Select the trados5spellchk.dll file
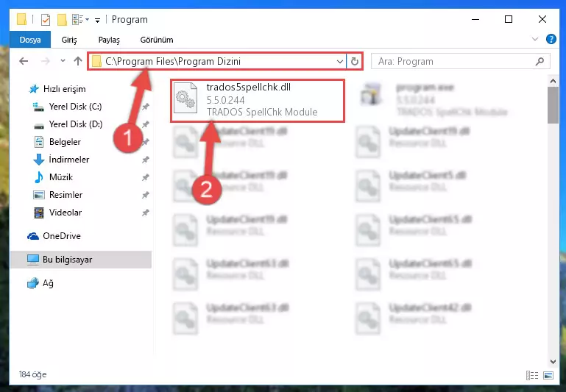Viewport: 566px width, 392px height. point(258,101)
